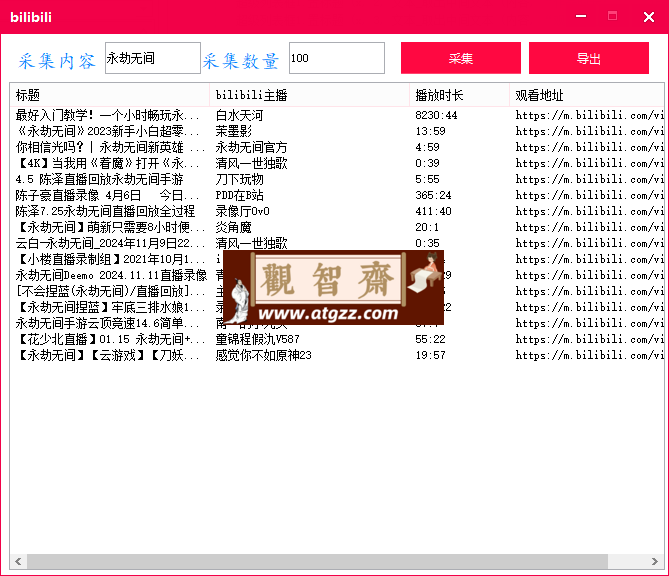
Task: Click duration value 0:39
Action: click(x=427, y=163)
